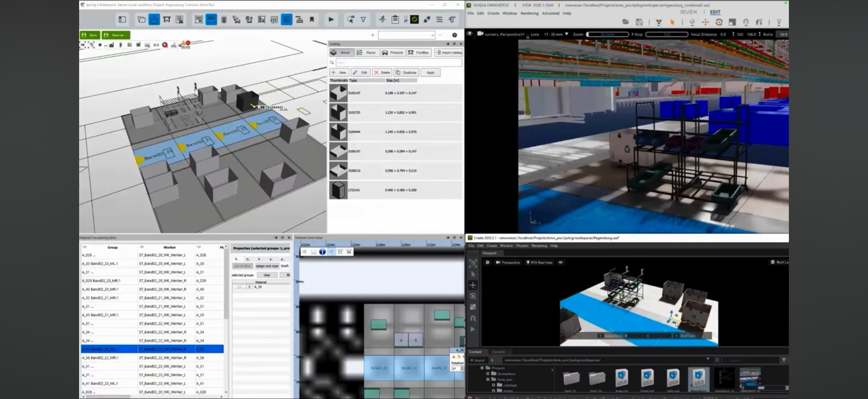Click the save disk icon in Omniverse View
This screenshot has width=868, height=399.
coord(639,22)
